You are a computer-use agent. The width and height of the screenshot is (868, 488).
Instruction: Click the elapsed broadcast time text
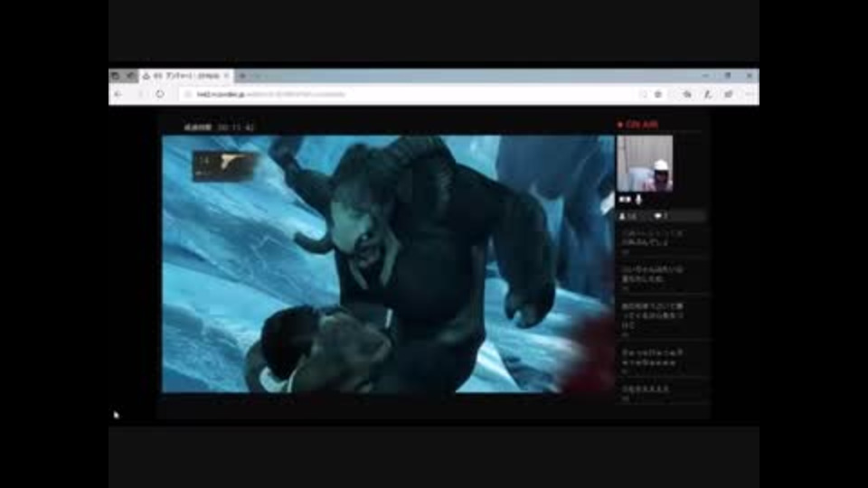[x=219, y=127]
